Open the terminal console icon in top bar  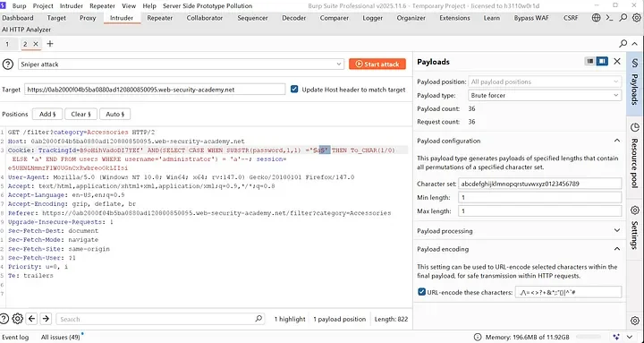point(609,18)
